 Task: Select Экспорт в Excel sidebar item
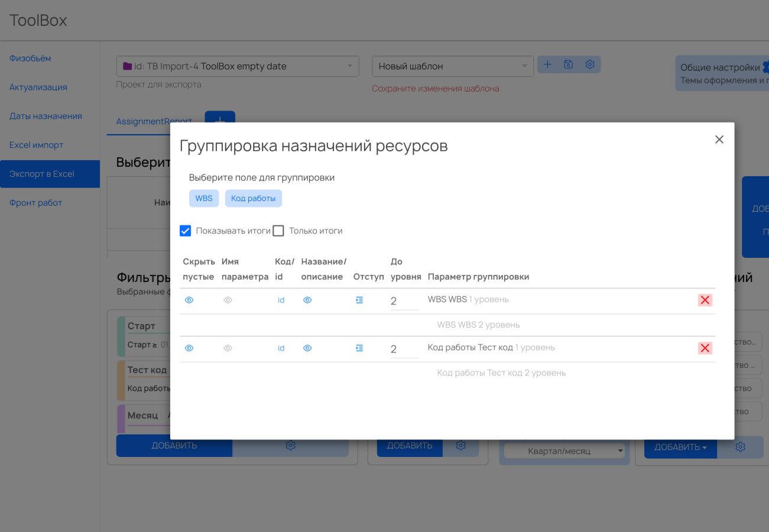[50, 174]
